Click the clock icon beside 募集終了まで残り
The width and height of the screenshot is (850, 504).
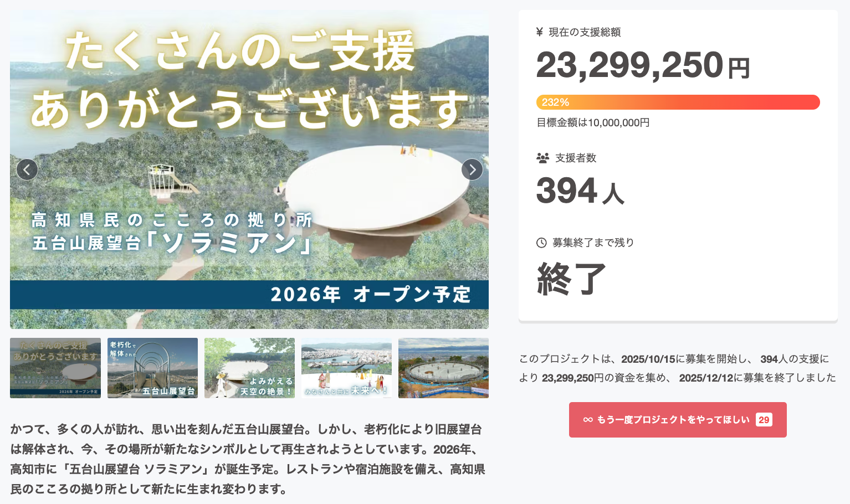click(x=541, y=243)
